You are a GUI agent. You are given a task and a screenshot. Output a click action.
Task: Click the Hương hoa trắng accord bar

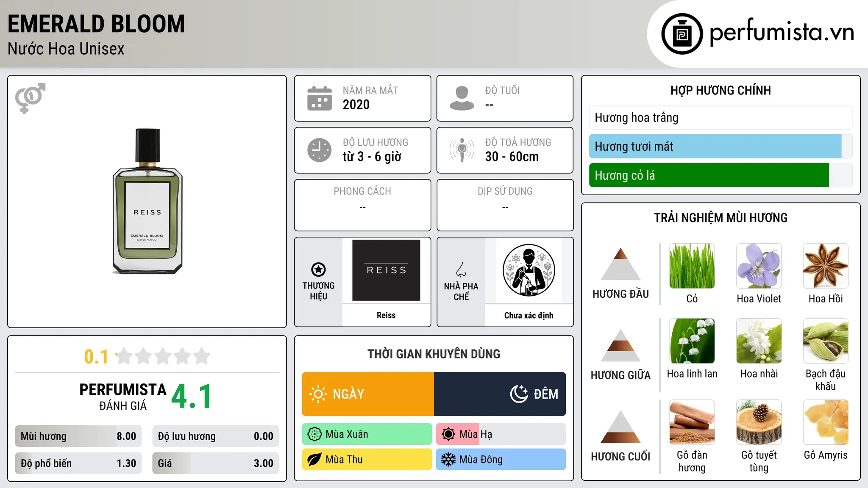(721, 117)
